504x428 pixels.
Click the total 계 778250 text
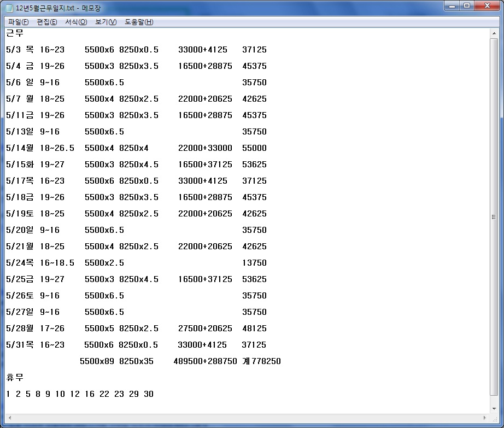coord(261,361)
